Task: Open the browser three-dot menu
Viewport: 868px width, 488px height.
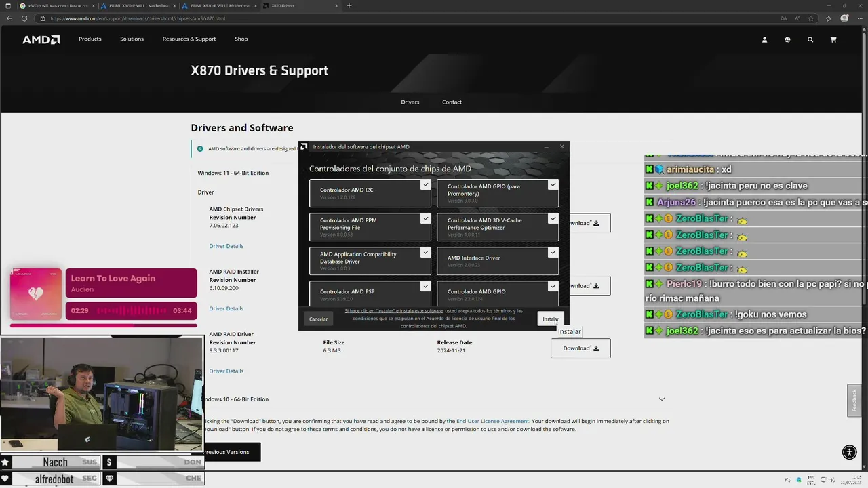Action: click(x=859, y=18)
